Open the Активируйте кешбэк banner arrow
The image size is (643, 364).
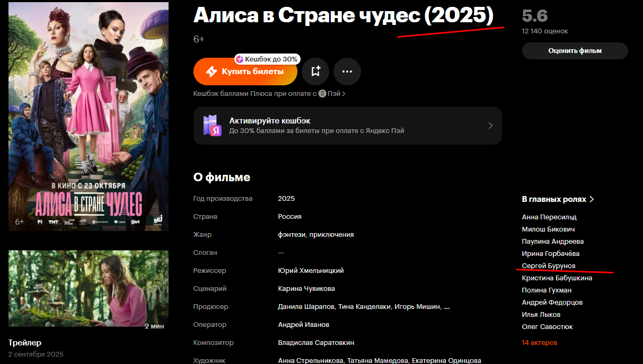(x=490, y=126)
